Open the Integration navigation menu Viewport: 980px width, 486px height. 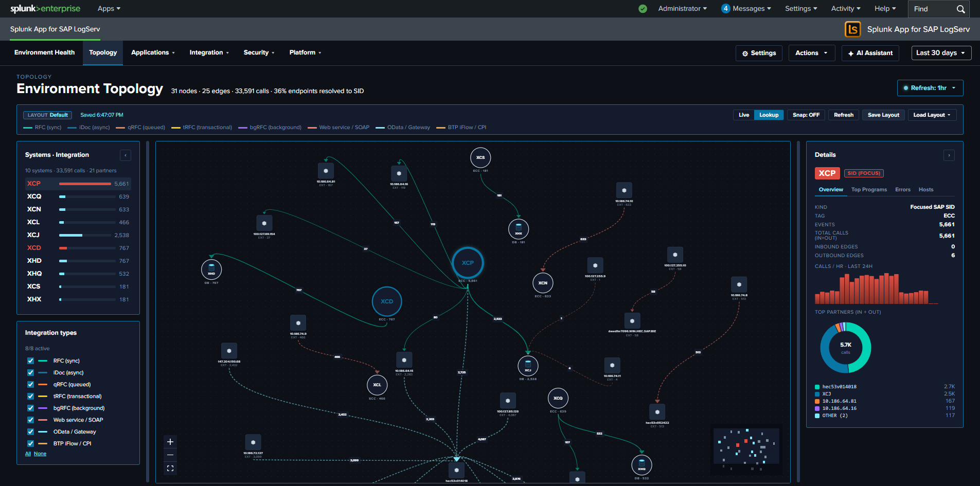209,52
